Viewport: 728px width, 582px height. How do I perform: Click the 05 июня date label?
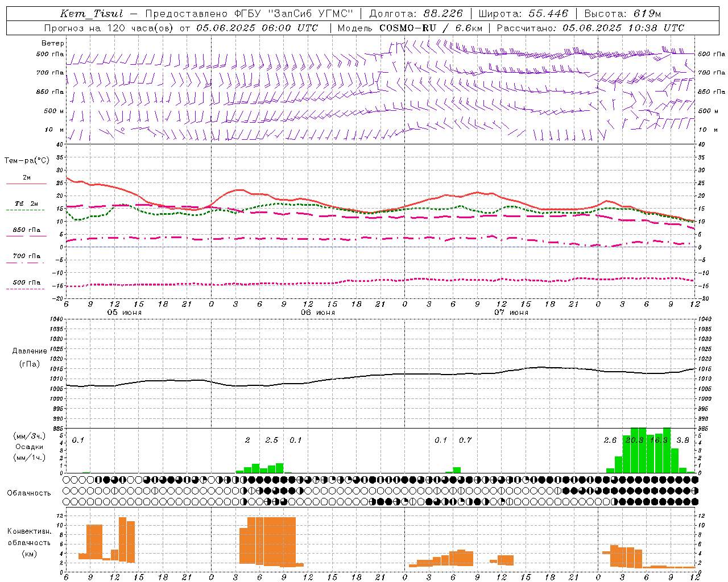point(125,313)
